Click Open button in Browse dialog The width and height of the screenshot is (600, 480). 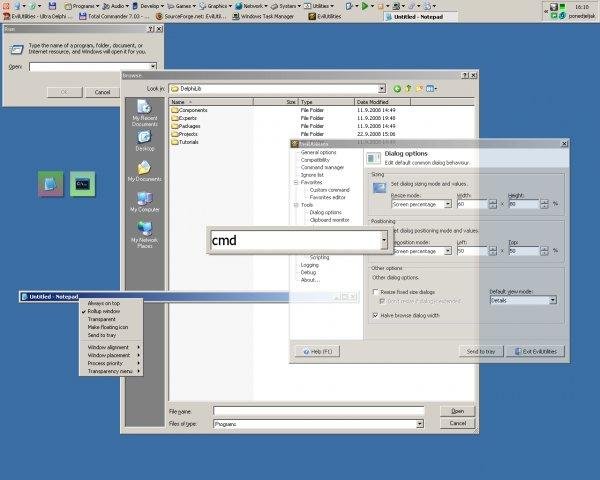458,411
